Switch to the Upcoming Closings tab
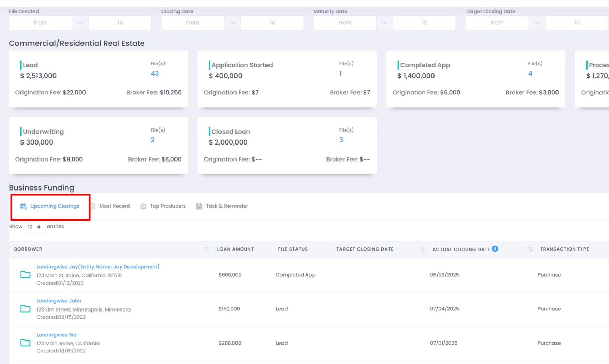 pyautogui.click(x=50, y=206)
